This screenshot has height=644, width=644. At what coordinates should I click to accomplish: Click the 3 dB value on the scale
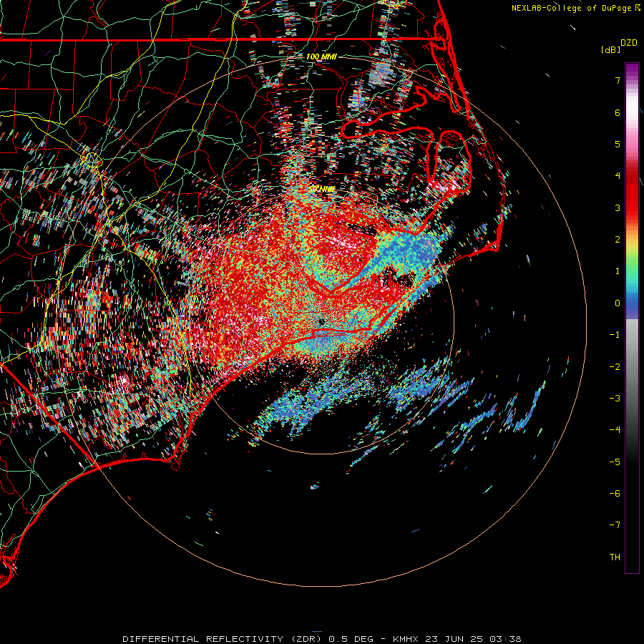618,208
